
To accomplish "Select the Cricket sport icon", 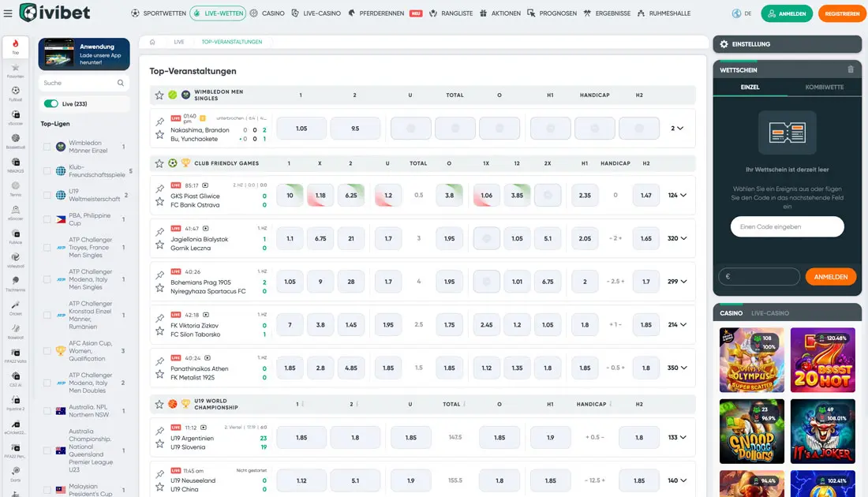I will click(x=16, y=308).
